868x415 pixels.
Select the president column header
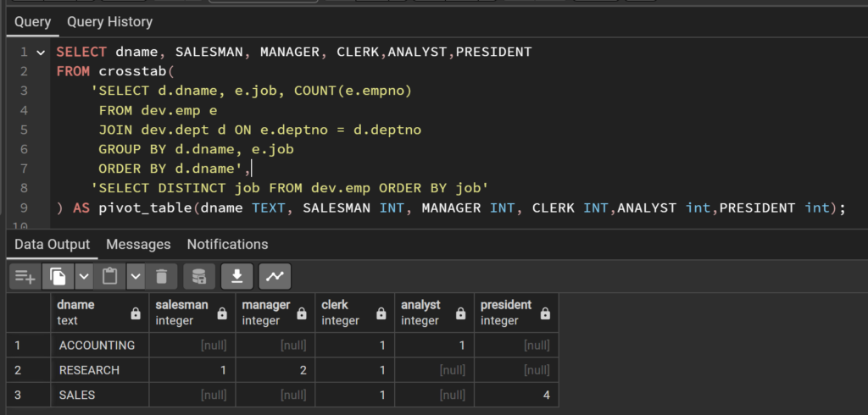(516, 313)
